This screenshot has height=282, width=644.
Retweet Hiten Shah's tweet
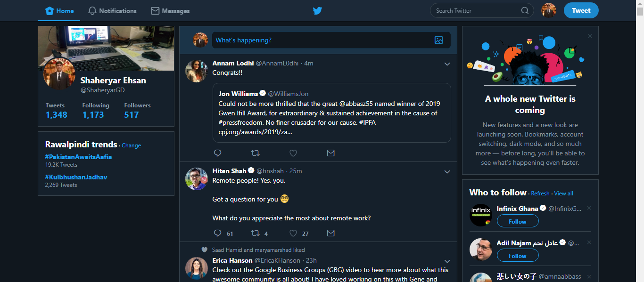tap(255, 233)
